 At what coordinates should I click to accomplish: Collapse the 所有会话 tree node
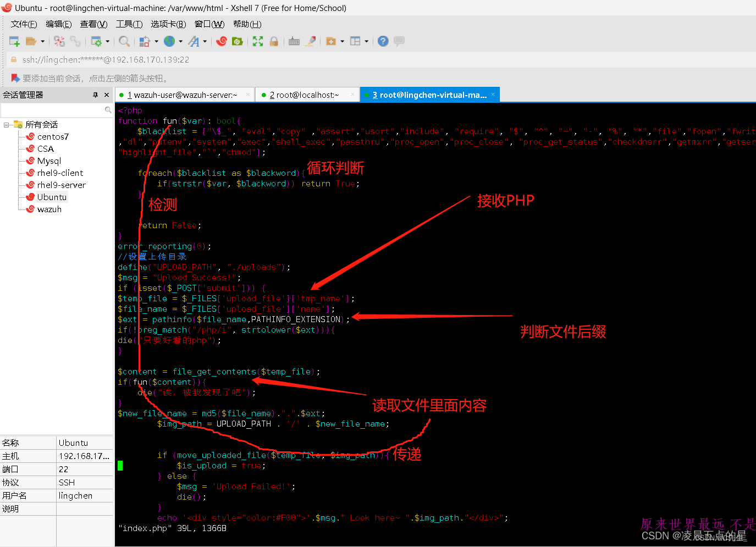click(x=6, y=125)
